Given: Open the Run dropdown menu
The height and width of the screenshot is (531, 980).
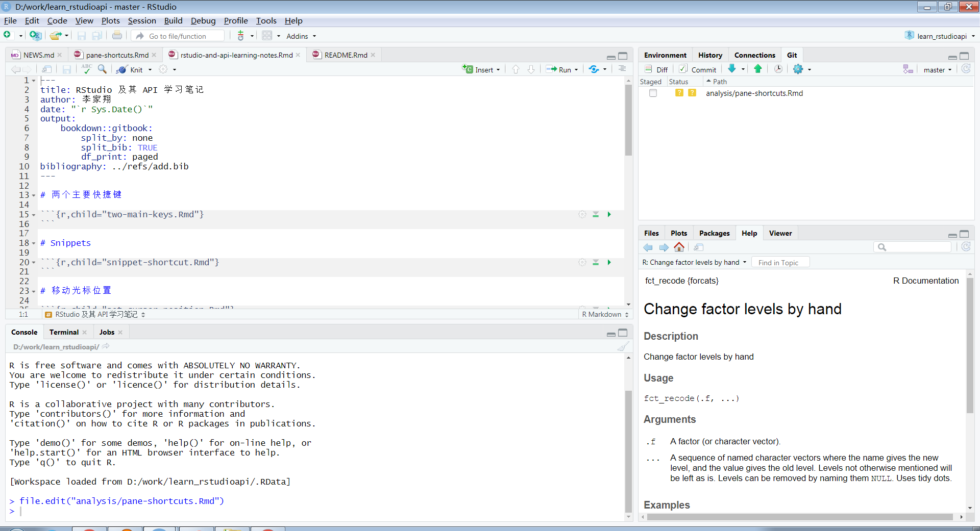Looking at the screenshot, I should click(x=576, y=70).
